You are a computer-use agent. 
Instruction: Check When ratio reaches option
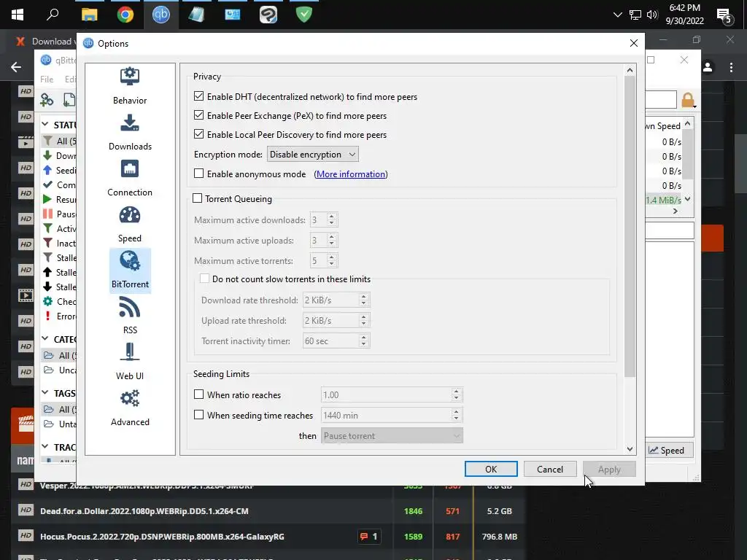[x=198, y=394]
